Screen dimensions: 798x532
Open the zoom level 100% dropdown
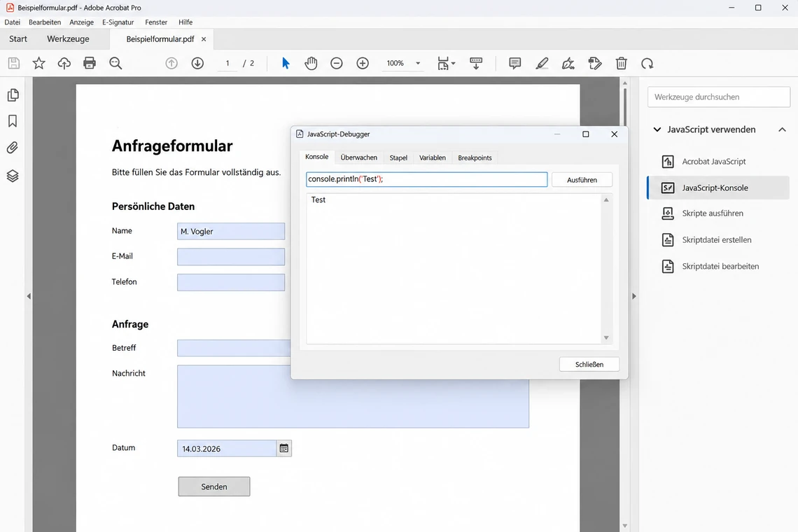(x=418, y=63)
